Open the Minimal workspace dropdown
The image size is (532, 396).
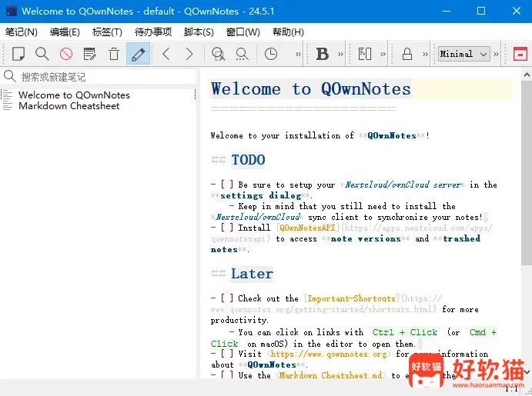(463, 54)
